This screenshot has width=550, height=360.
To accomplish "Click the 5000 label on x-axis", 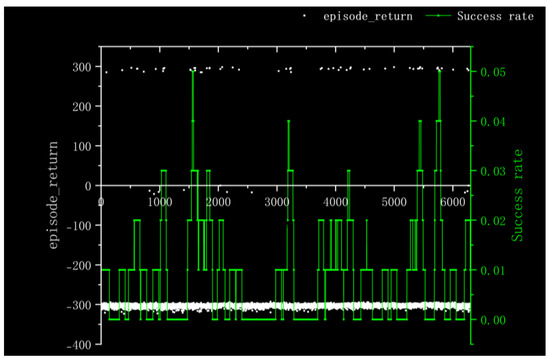I will point(394,202).
